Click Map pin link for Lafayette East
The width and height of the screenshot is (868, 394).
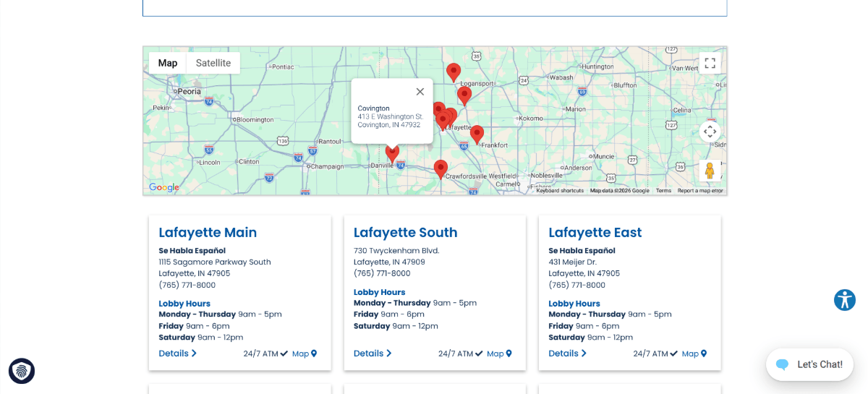[694, 354]
